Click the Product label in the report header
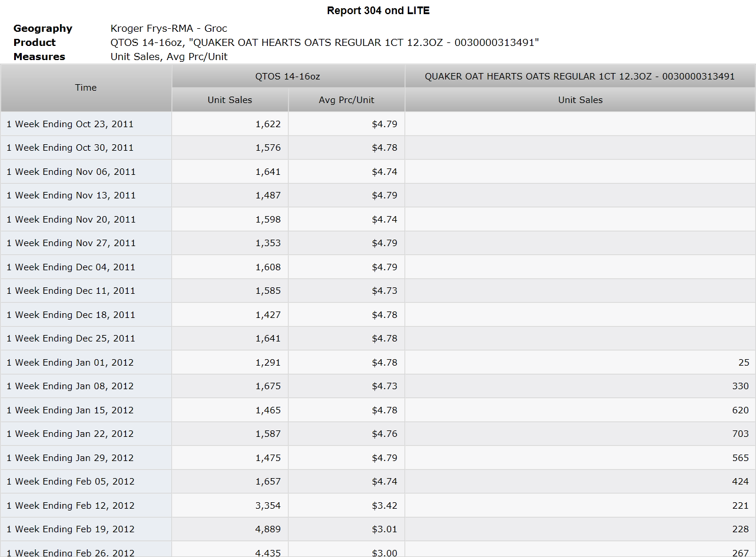 pyautogui.click(x=35, y=42)
